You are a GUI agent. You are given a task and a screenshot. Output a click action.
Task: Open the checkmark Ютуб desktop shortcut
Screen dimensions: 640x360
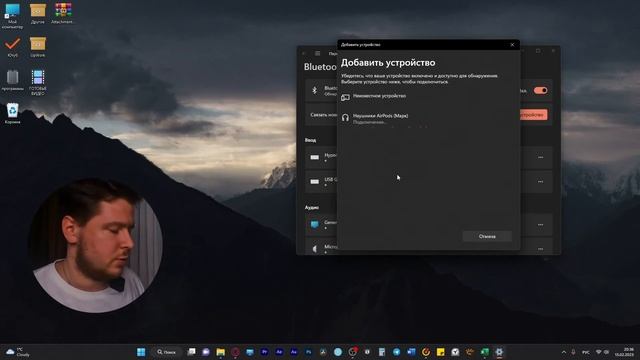coord(13,47)
